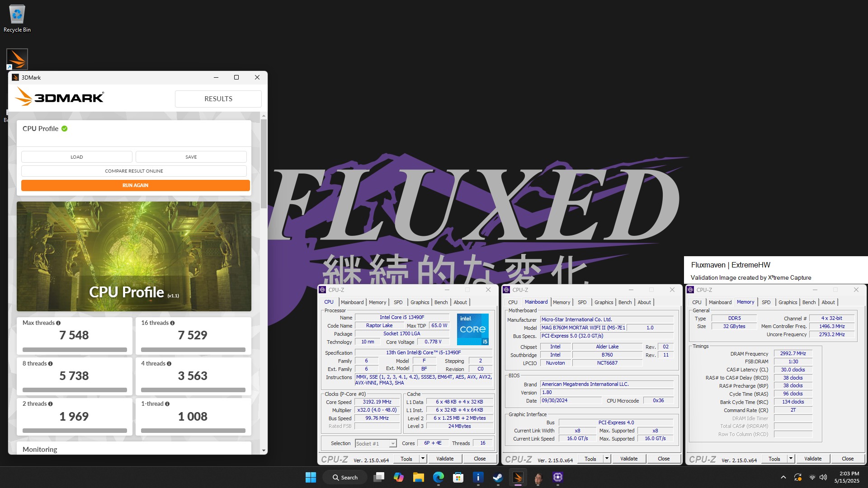Open Graphics tab in CPU-Z Mainboard window
This screenshot has width=868, height=488.
pyautogui.click(x=604, y=302)
